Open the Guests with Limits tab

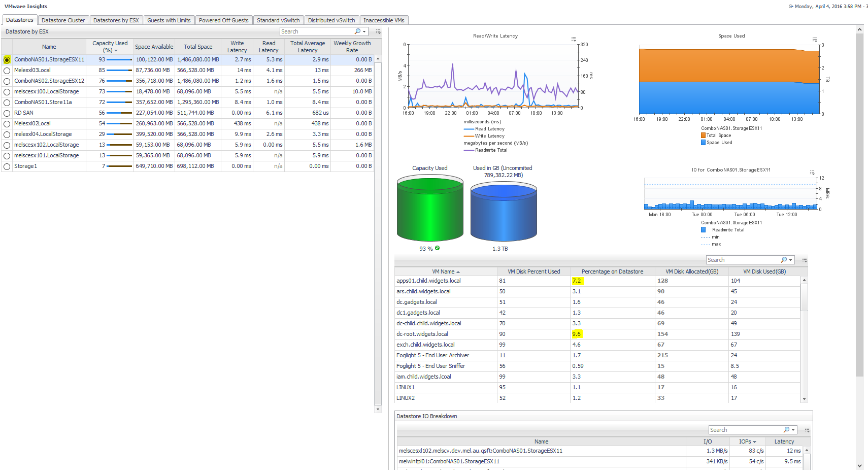[169, 20]
